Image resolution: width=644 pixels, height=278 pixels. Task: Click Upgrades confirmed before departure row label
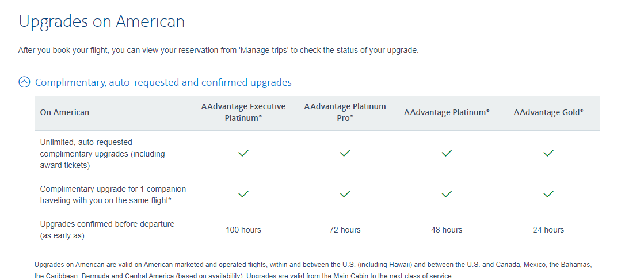[107, 230]
